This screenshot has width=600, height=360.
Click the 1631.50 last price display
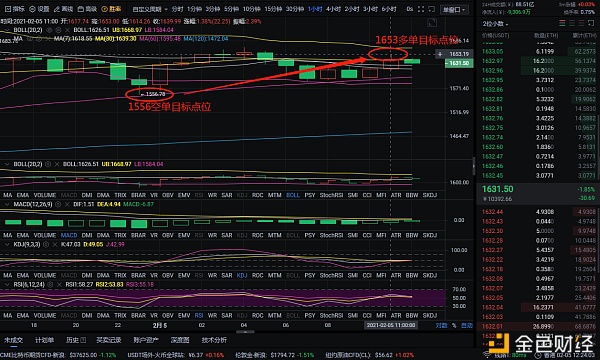click(497, 189)
